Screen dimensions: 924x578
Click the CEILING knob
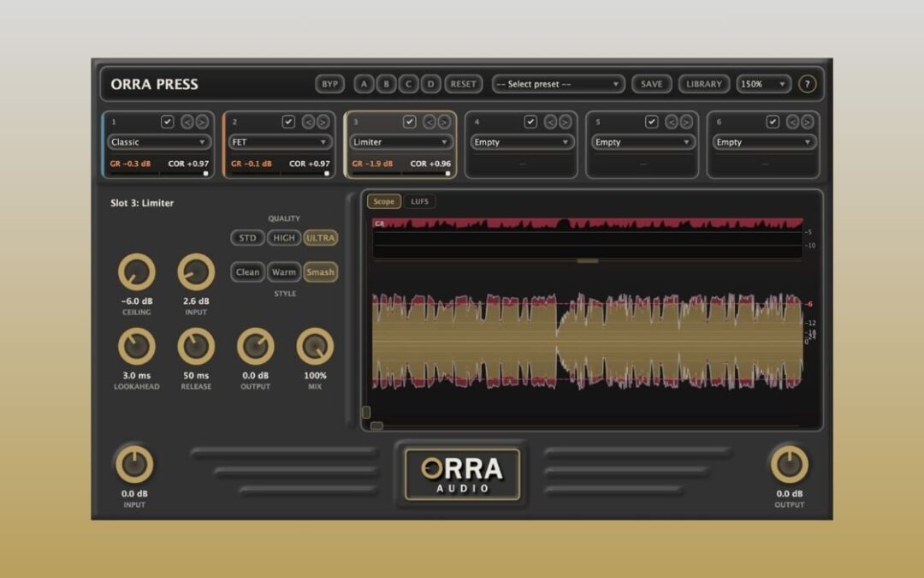click(x=137, y=272)
